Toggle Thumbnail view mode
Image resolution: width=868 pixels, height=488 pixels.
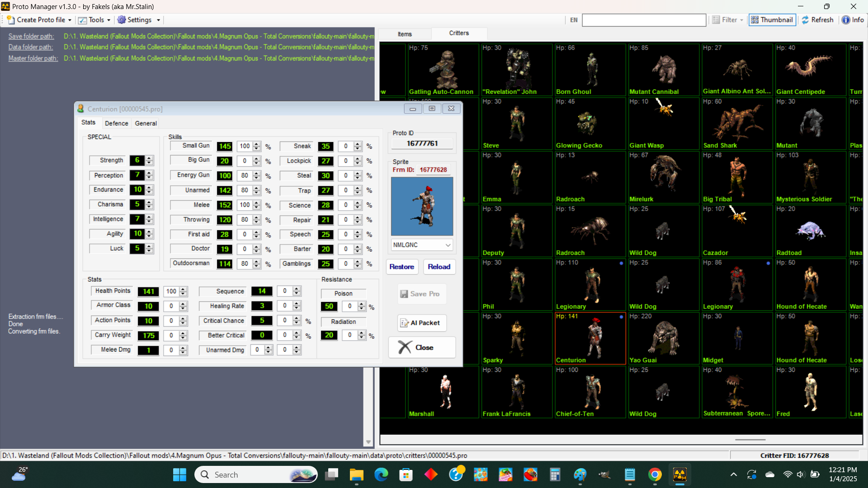[x=772, y=20]
